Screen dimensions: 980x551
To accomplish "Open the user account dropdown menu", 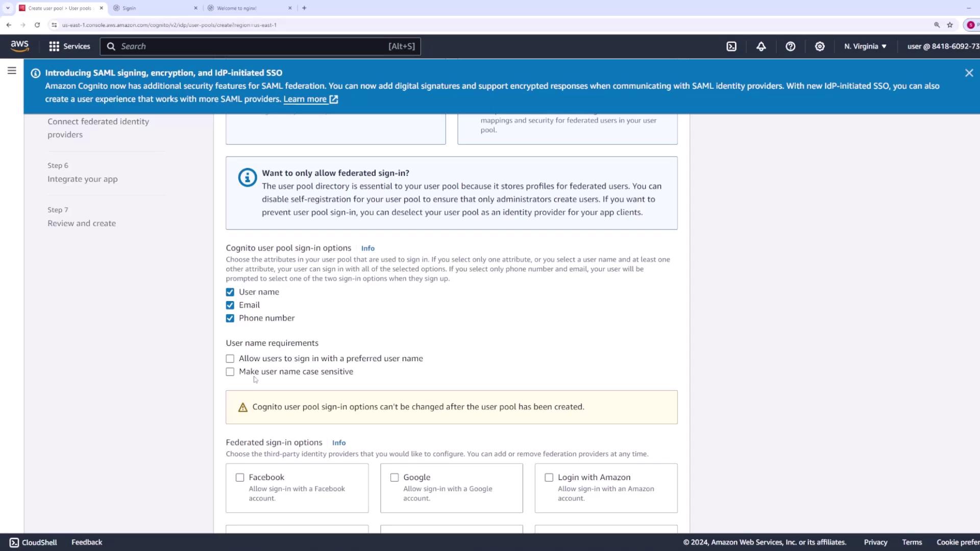I will pyautogui.click(x=942, y=46).
